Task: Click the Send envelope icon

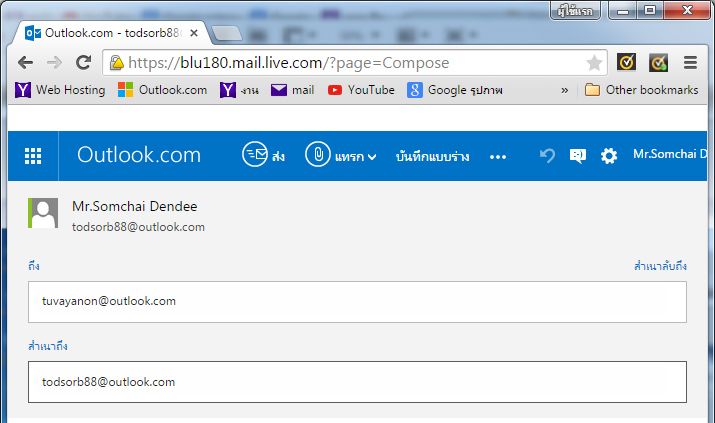Action: click(254, 155)
